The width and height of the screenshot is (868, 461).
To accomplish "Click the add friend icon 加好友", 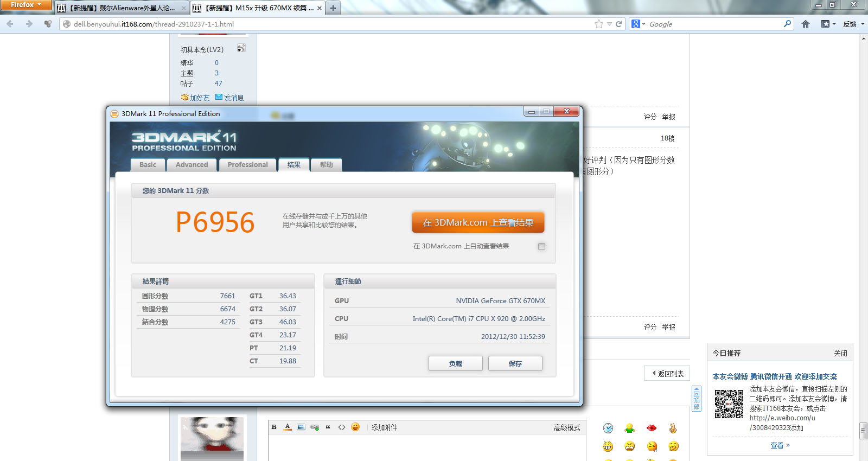I will [x=185, y=97].
